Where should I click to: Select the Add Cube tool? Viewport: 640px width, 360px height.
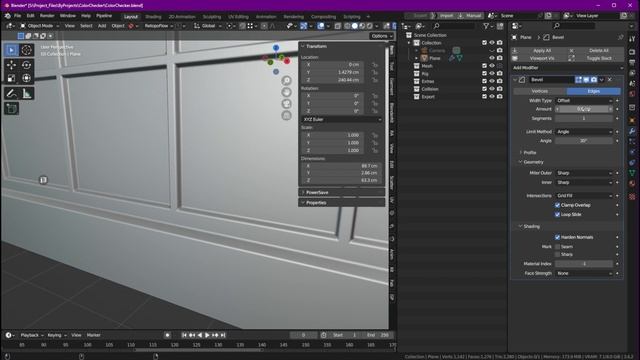click(x=11, y=109)
